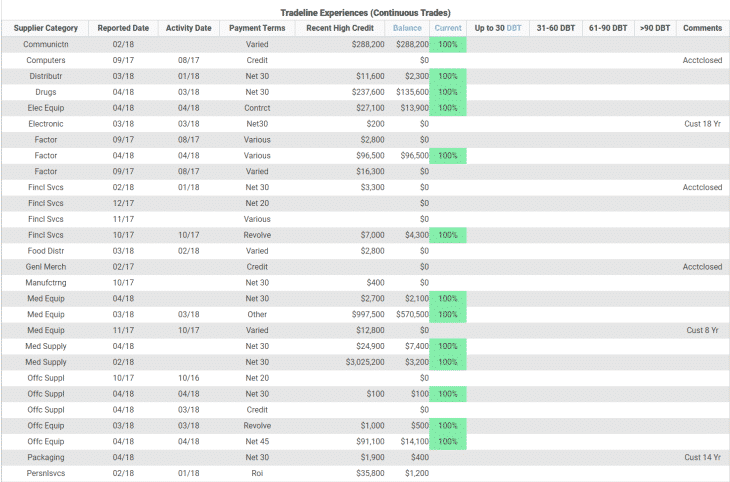Select the Recent High Credit header
Viewport: 730px width, 482px height.
[340, 28]
